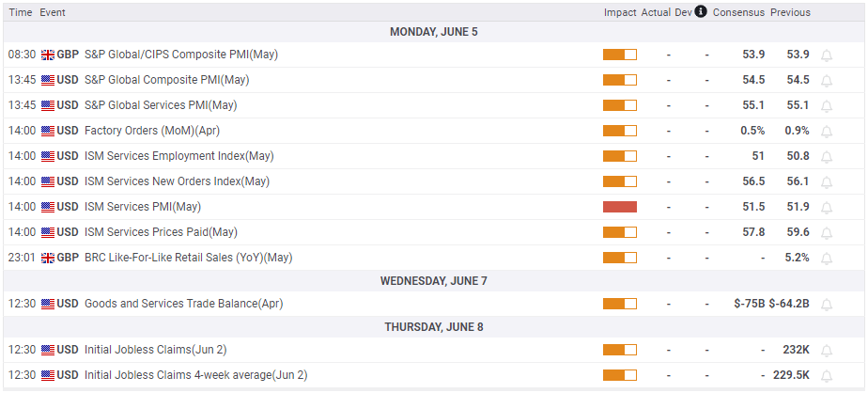Screen dimensions: 868x393
Task: Click red high-impact bar for ISM Services PMI
Action: pyautogui.click(x=620, y=207)
